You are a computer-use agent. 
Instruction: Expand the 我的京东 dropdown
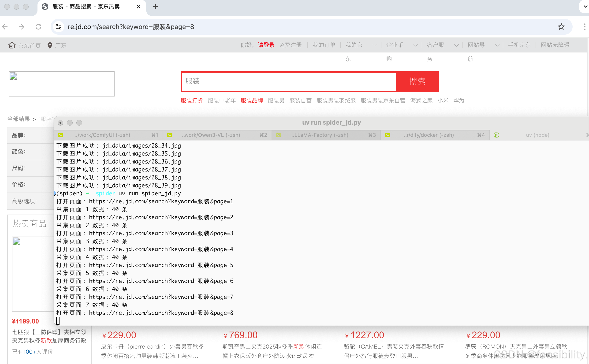tap(375, 45)
